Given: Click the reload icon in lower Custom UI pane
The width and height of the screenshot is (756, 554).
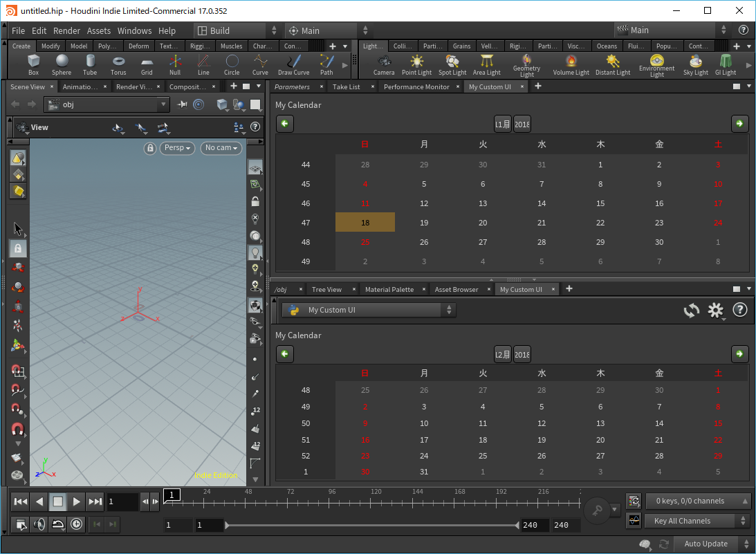Looking at the screenshot, I should pos(692,311).
